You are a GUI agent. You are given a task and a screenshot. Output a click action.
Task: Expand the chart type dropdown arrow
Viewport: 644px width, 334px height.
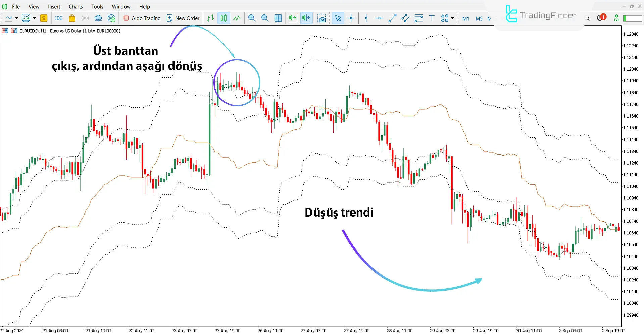point(16,18)
